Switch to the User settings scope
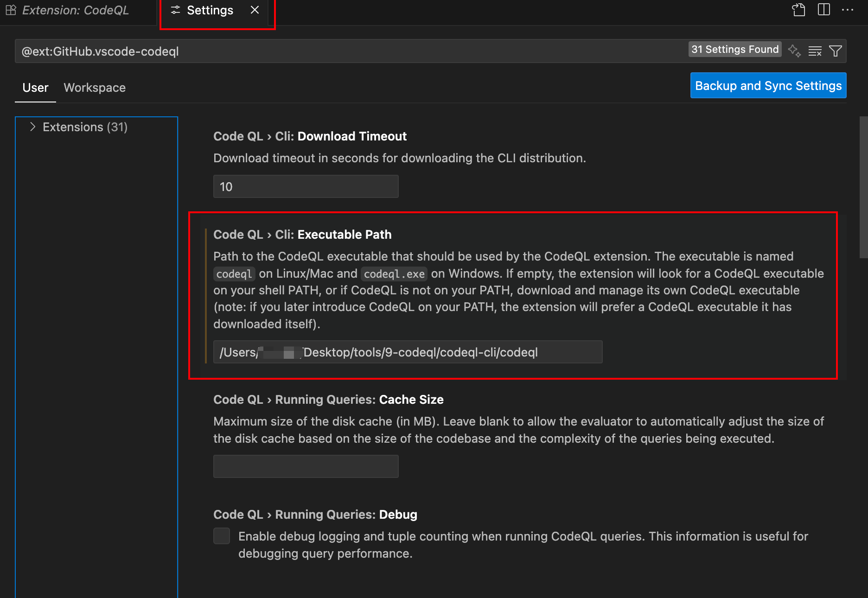 tap(35, 88)
